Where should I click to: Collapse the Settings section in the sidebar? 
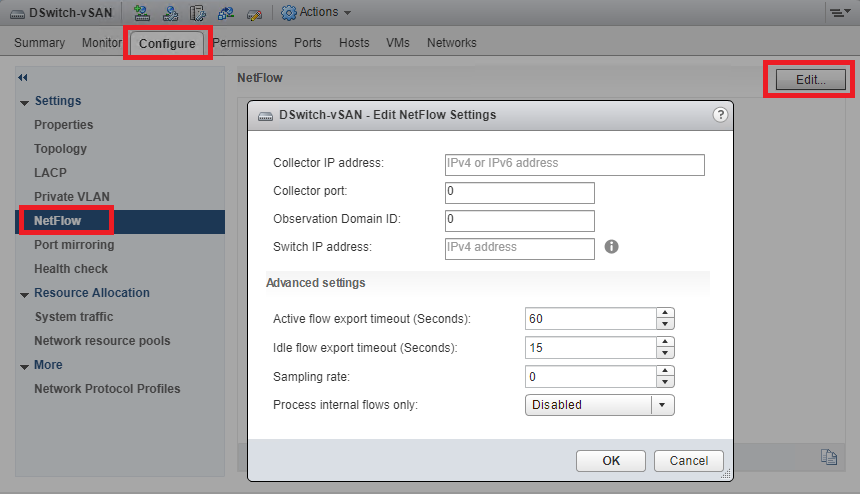[24, 101]
